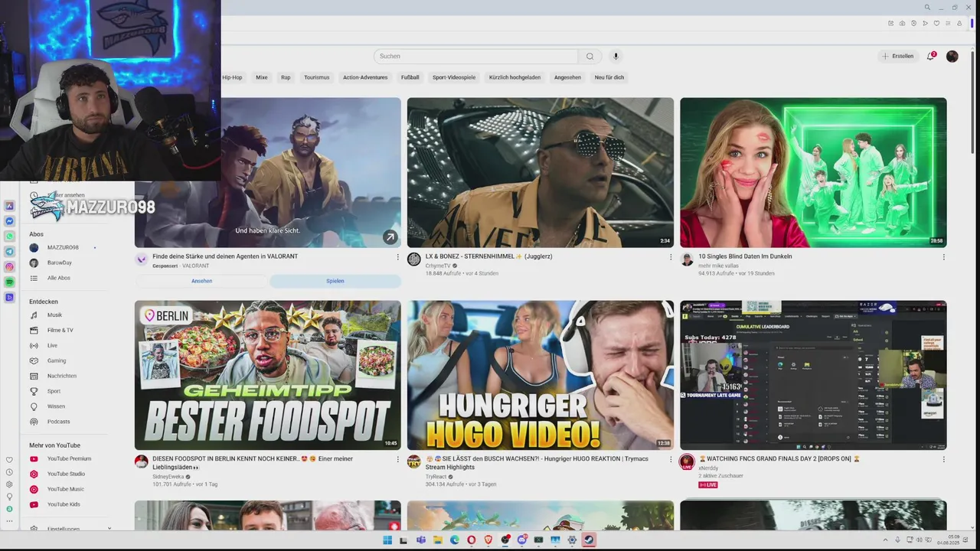Select the Action-Adventures filter chip

(365, 77)
